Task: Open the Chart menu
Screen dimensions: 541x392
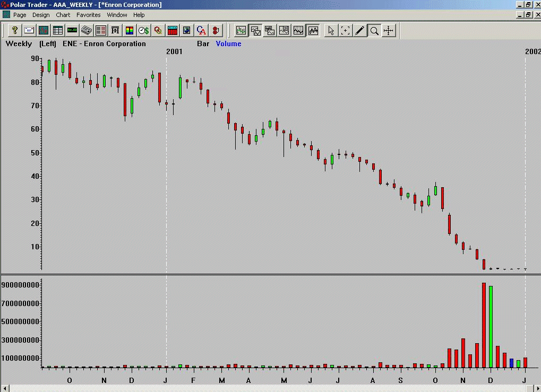Action: click(x=63, y=15)
